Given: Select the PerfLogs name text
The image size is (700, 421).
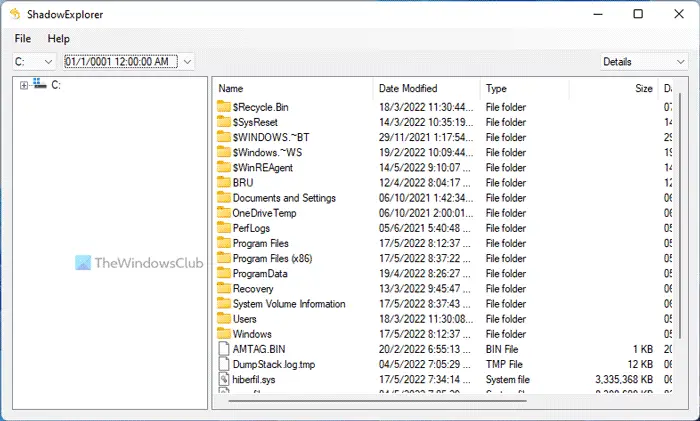Looking at the screenshot, I should [x=251, y=229].
